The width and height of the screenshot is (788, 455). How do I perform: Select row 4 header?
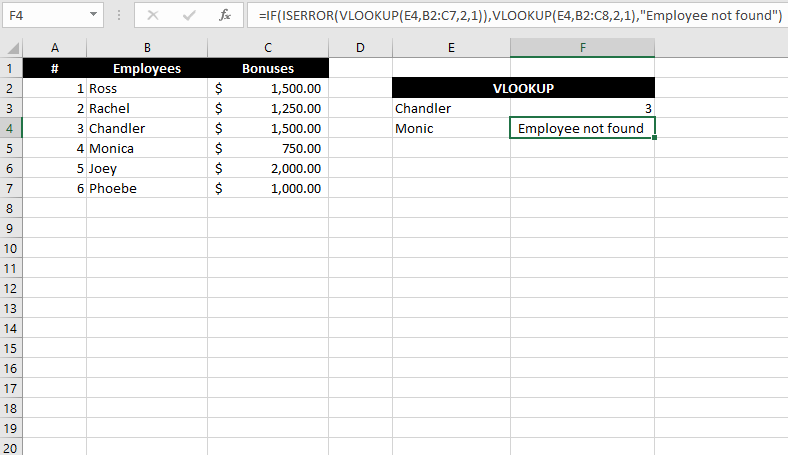tap(11, 128)
